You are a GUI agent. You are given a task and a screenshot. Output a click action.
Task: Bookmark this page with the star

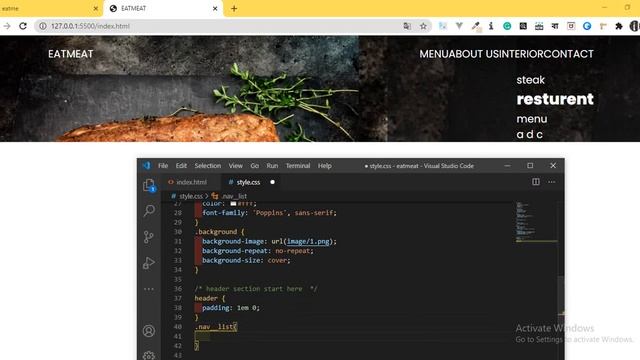click(x=423, y=26)
